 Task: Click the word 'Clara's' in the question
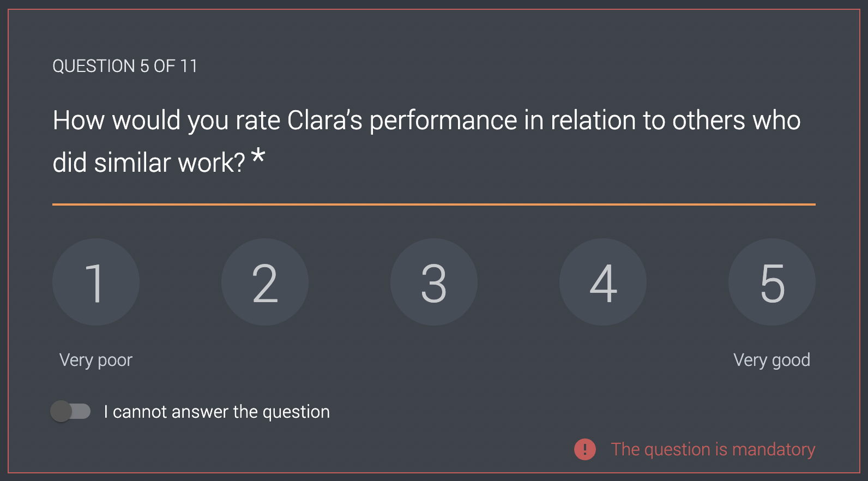325,121
